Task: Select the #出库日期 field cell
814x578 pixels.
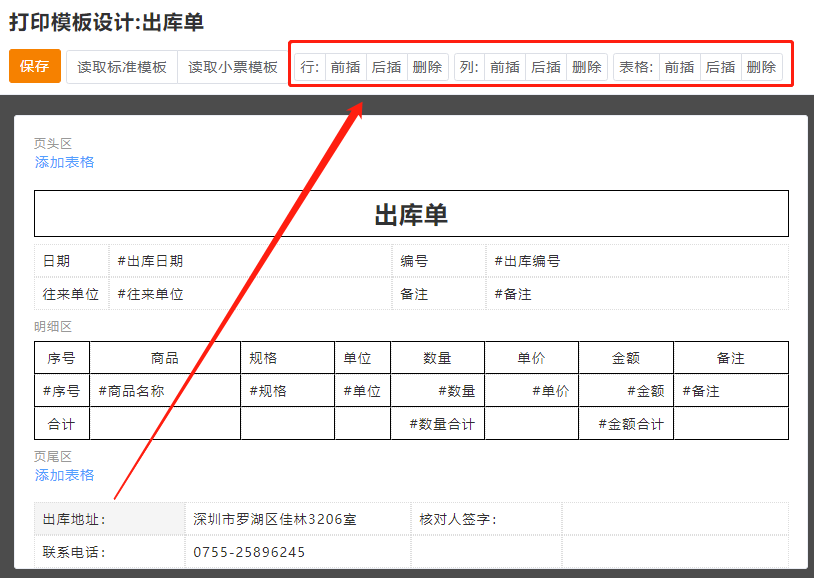Action: pyautogui.click(x=250, y=261)
